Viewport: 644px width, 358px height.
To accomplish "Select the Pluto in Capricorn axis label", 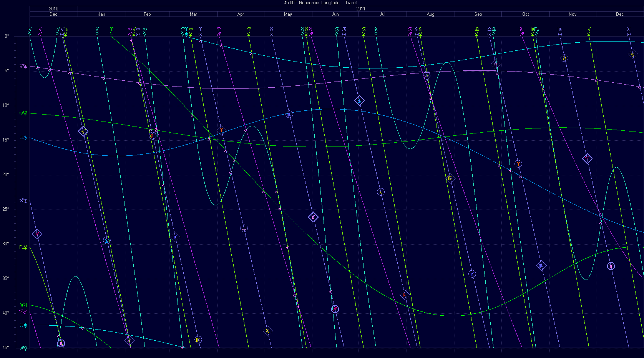I will point(23,66).
